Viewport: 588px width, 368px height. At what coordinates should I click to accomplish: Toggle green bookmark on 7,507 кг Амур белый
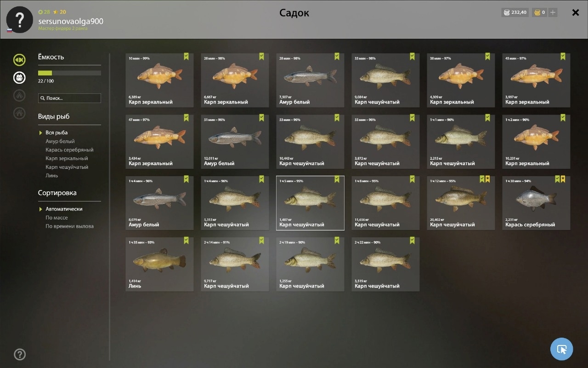coord(337,57)
